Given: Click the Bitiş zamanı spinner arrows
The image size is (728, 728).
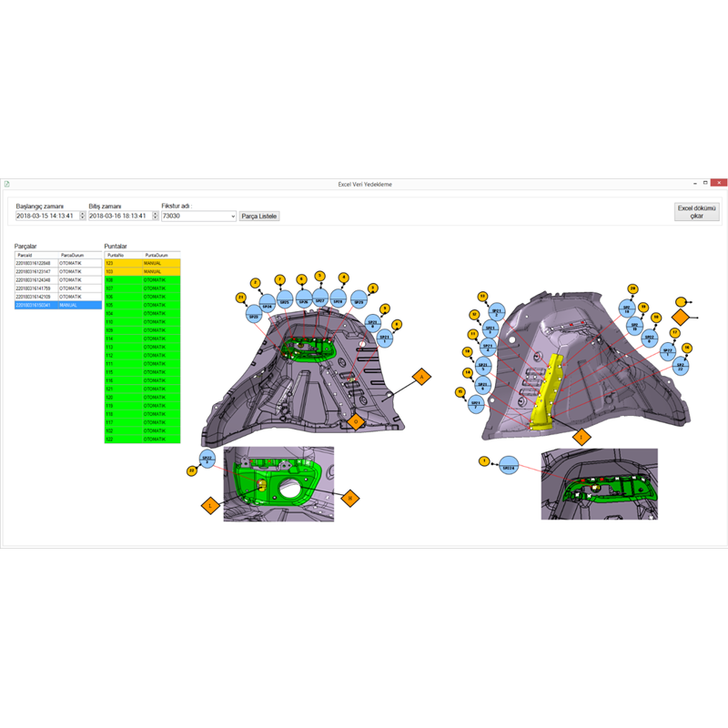Looking at the screenshot, I should tap(156, 216).
